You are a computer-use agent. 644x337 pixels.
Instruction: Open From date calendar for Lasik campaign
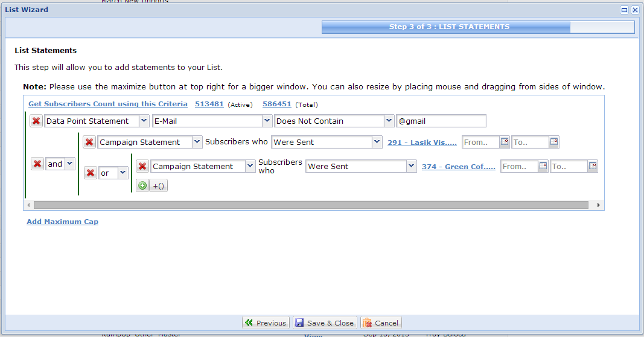(505, 143)
